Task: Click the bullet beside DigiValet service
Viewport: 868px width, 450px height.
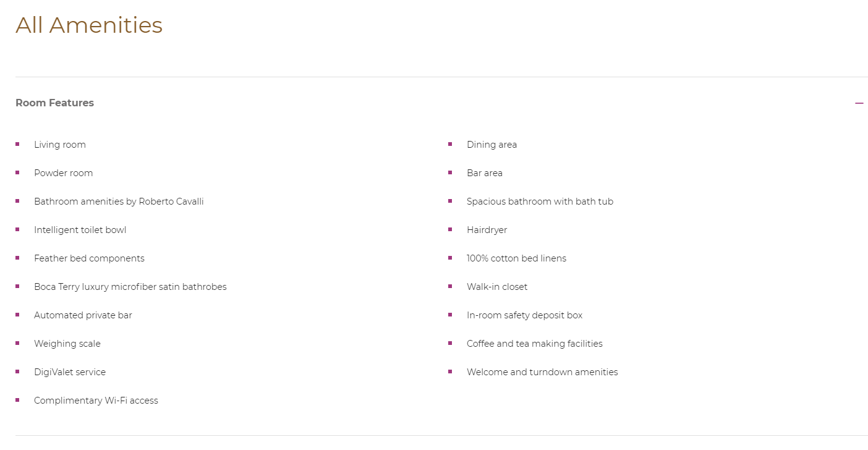Action: coord(17,371)
